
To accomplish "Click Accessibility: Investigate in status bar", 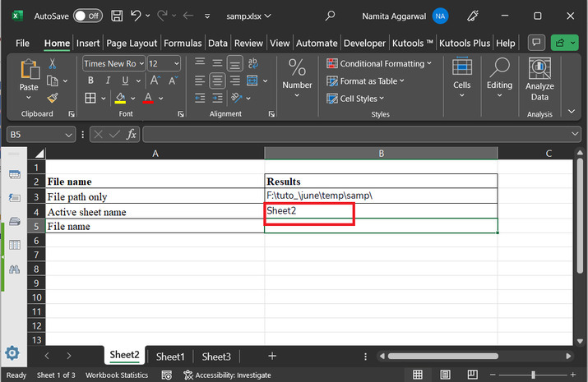I will coord(227,375).
